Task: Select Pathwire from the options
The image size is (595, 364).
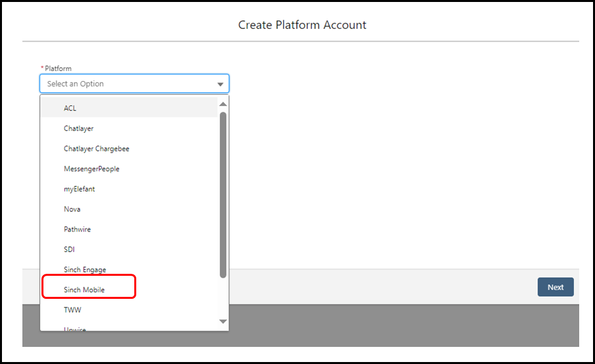Action: 130,229
